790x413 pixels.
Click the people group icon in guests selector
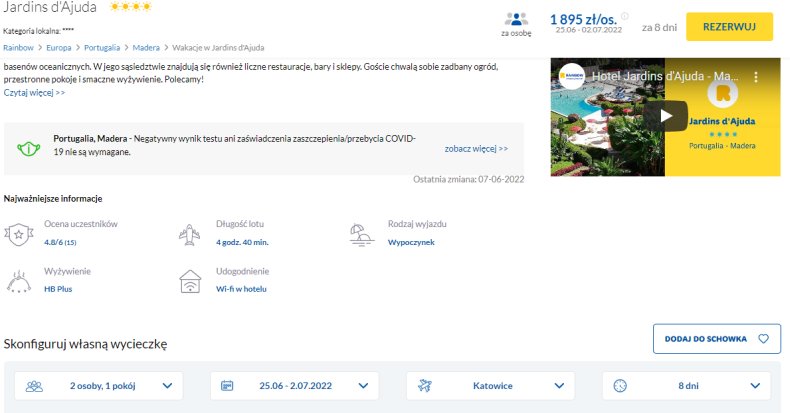pyautogui.click(x=34, y=386)
